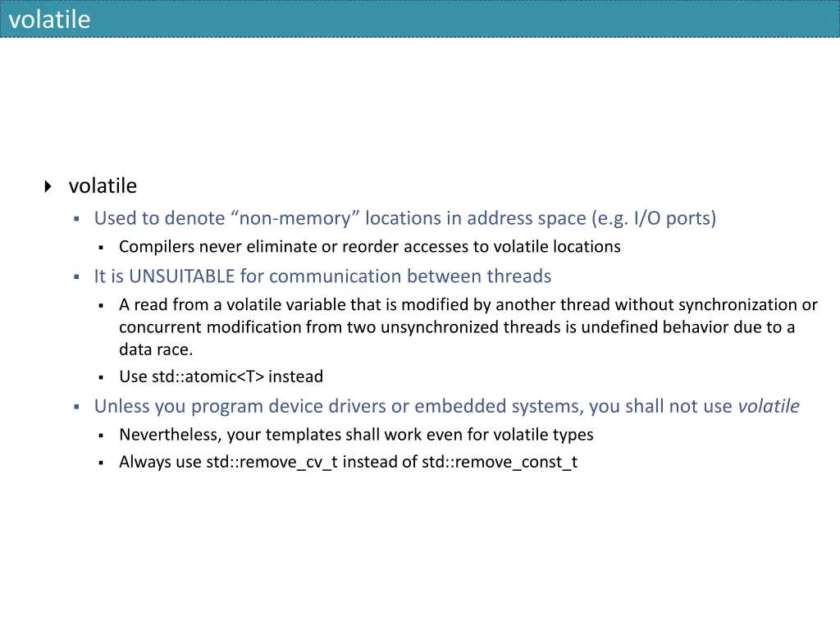Click bullet square before 'Used to denote'
This screenshot has height=630, width=840.
pyautogui.click(x=76, y=218)
